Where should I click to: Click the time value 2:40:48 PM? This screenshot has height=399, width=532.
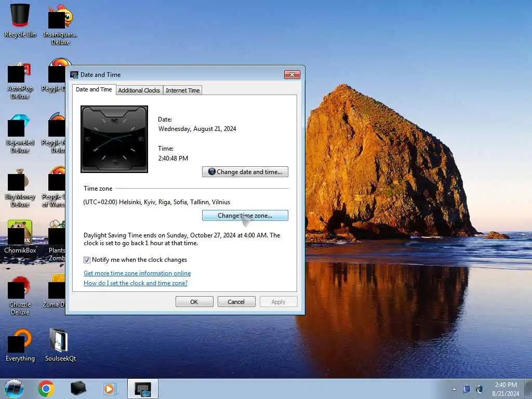[x=173, y=158]
